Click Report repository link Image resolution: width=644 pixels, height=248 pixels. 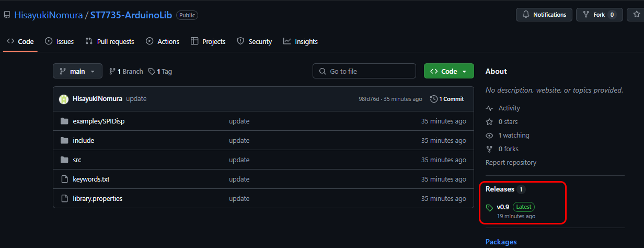pos(511,162)
